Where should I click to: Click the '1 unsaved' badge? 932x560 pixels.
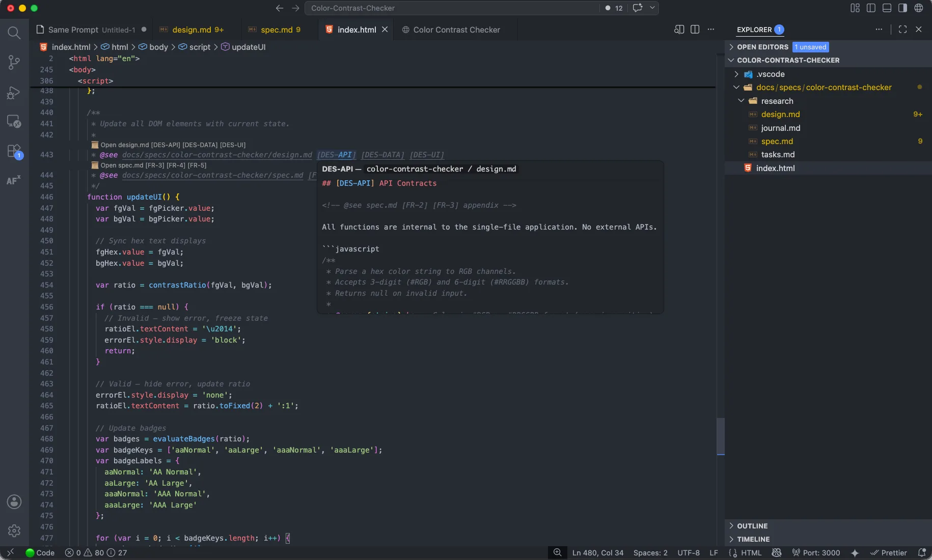tap(810, 47)
